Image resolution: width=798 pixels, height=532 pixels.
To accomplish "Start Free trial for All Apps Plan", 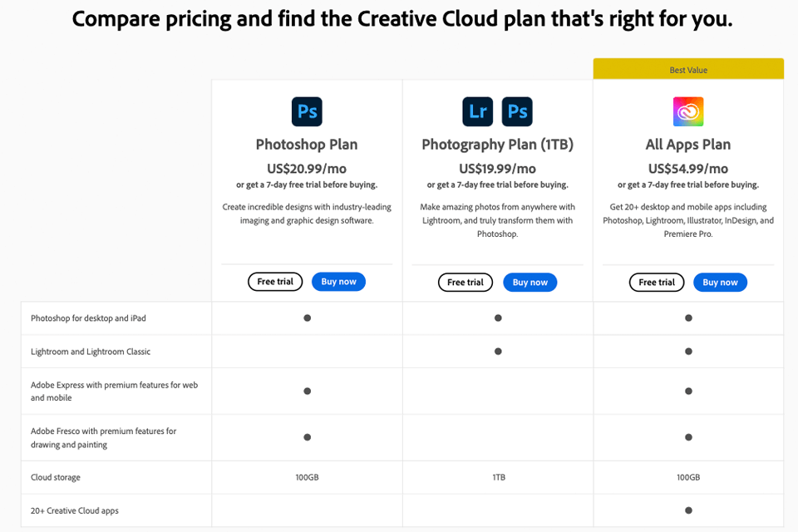I will point(657,283).
